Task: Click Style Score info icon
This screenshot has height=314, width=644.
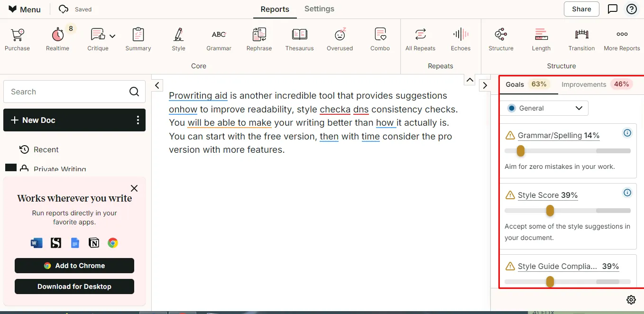Action: tap(627, 193)
